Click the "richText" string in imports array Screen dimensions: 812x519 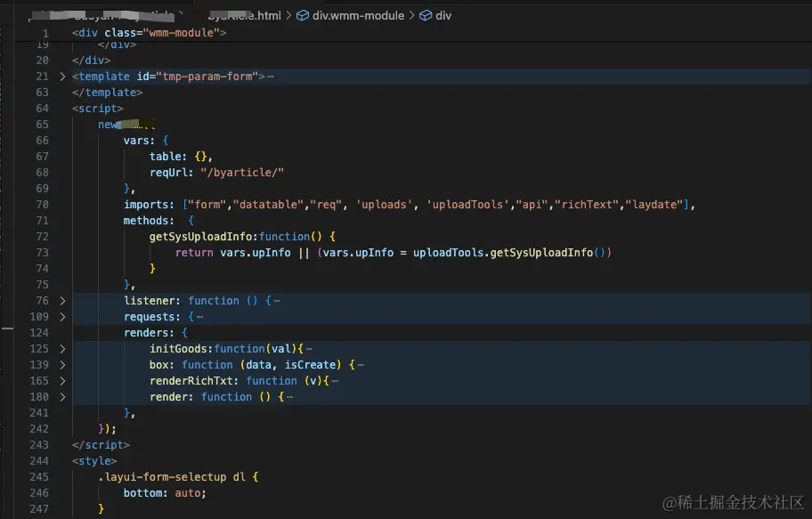click(x=587, y=205)
